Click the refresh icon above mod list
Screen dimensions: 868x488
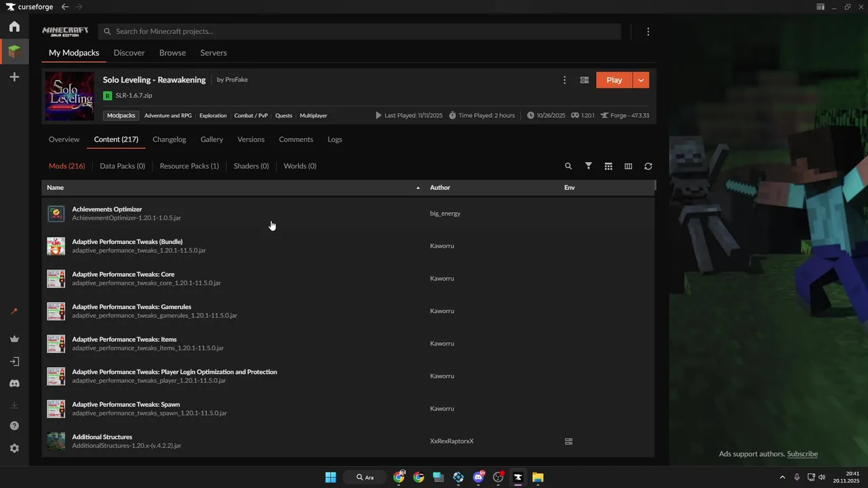[648, 166]
